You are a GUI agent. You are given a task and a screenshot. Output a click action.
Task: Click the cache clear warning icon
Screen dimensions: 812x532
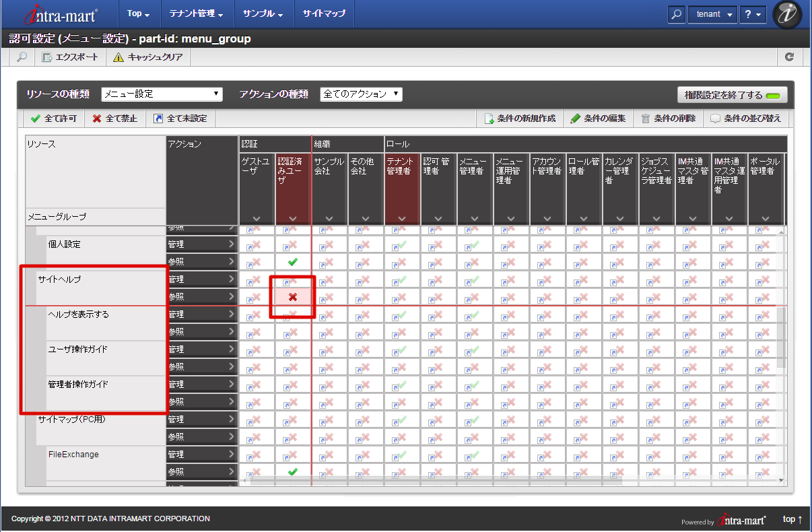coord(119,57)
